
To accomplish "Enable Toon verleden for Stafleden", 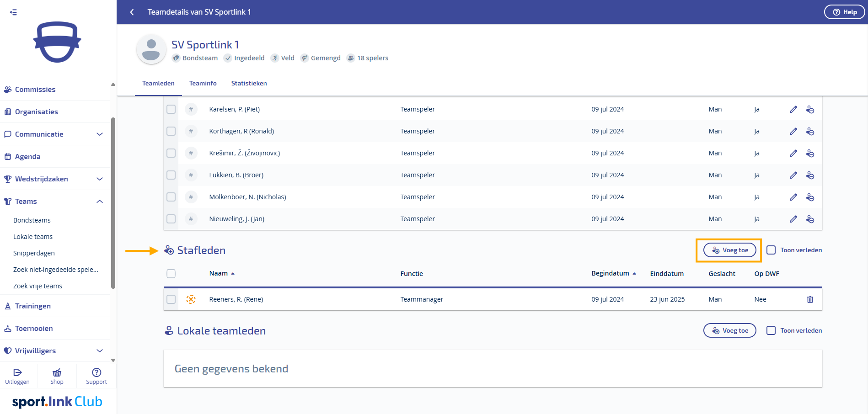I will (771, 250).
